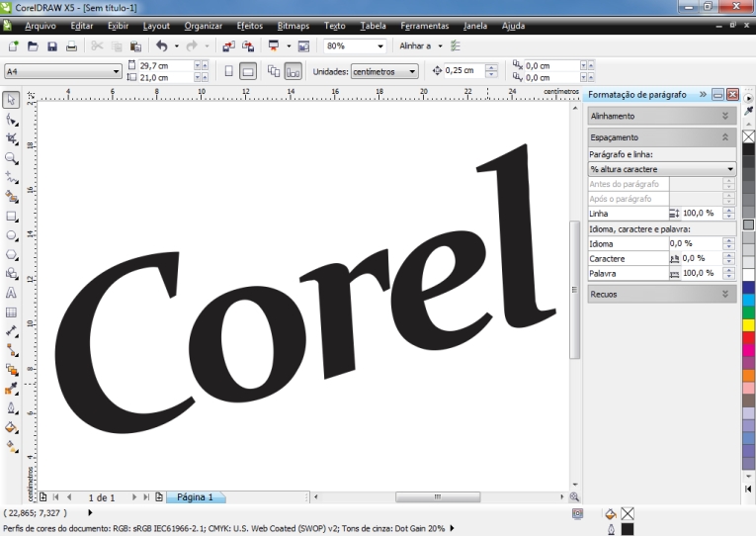Image resolution: width=756 pixels, height=536 pixels.
Task: Select the Table tool
Action: [x=11, y=313]
